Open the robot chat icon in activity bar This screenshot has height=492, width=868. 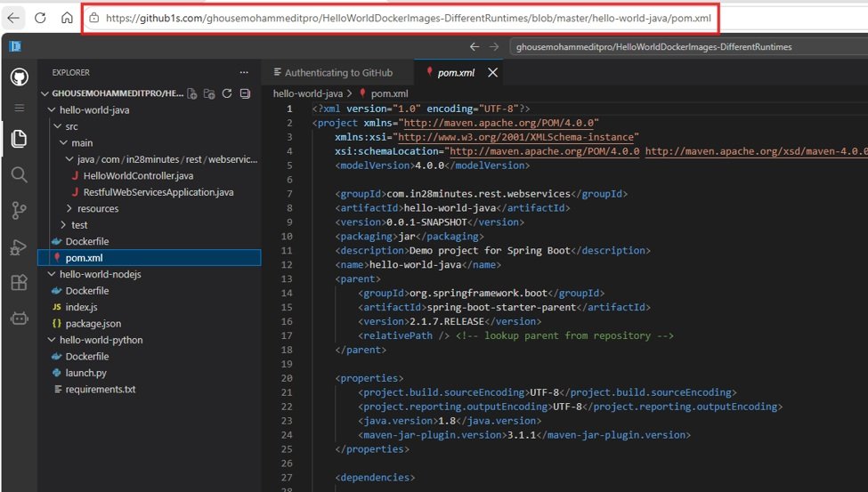click(x=20, y=319)
